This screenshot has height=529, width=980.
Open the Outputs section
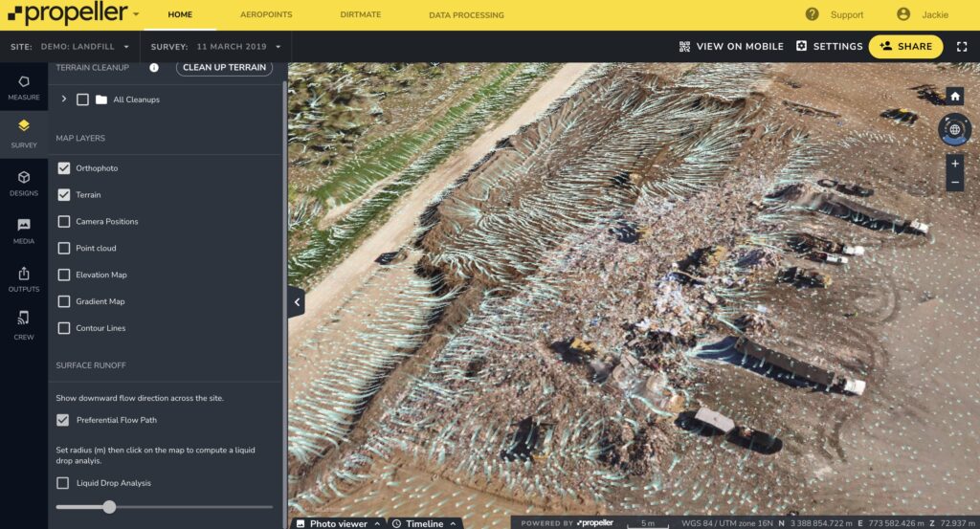24,279
